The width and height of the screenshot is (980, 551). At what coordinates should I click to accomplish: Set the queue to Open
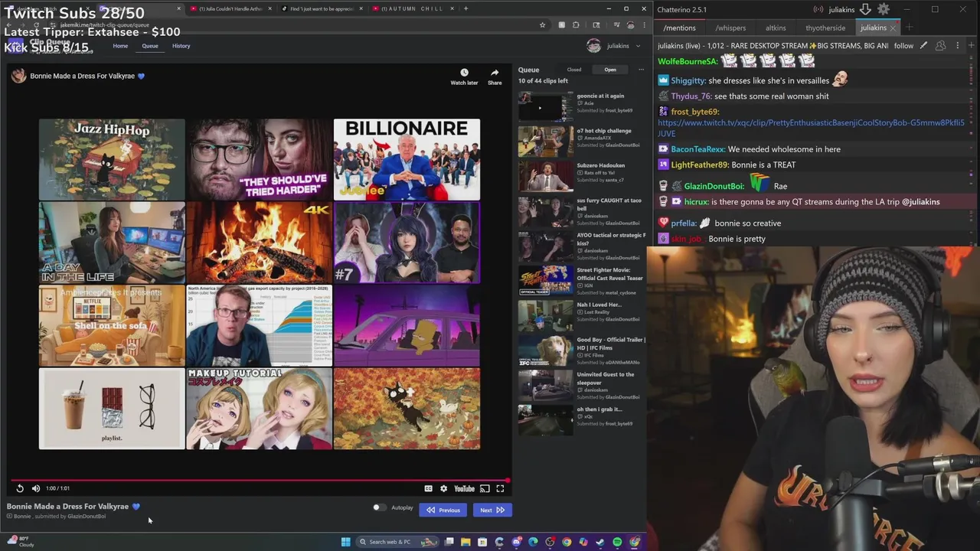coord(610,70)
